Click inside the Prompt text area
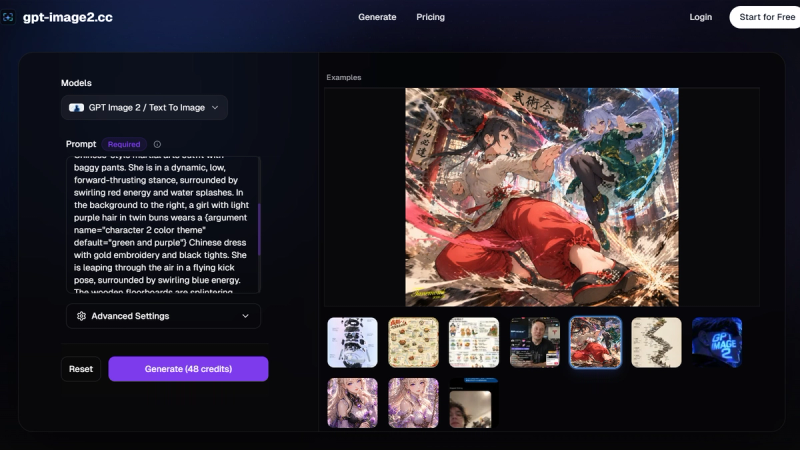 tap(163, 224)
